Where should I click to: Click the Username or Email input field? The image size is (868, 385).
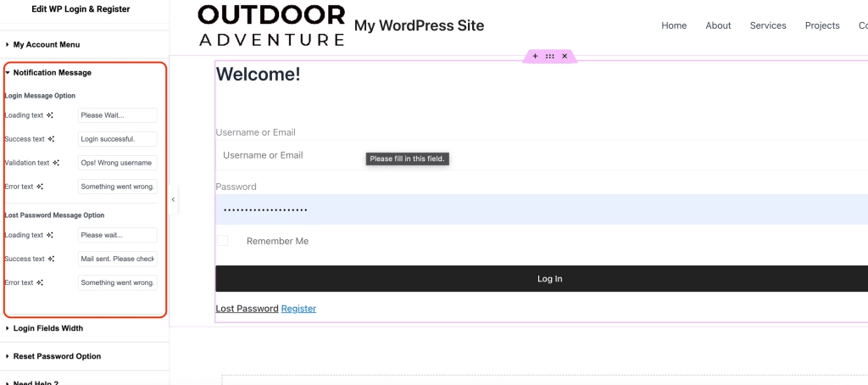pos(509,155)
